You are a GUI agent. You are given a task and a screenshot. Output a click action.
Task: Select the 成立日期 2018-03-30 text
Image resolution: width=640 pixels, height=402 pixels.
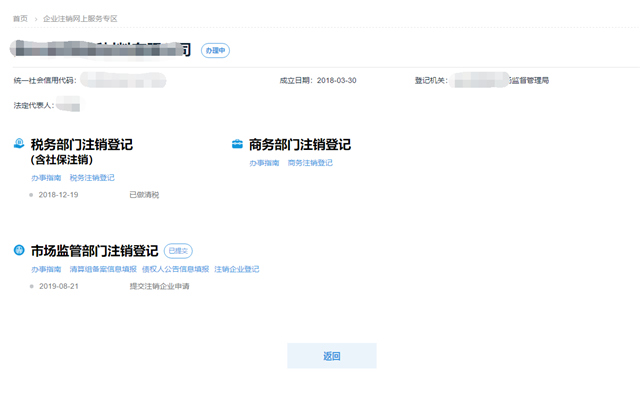(x=318, y=80)
